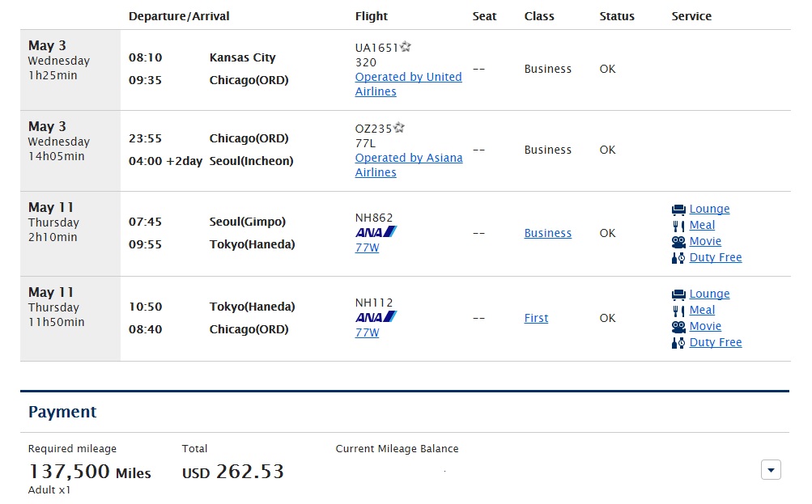The height and width of the screenshot is (504, 812).
Task: Click Meal icon for flight NH112
Action: point(678,311)
